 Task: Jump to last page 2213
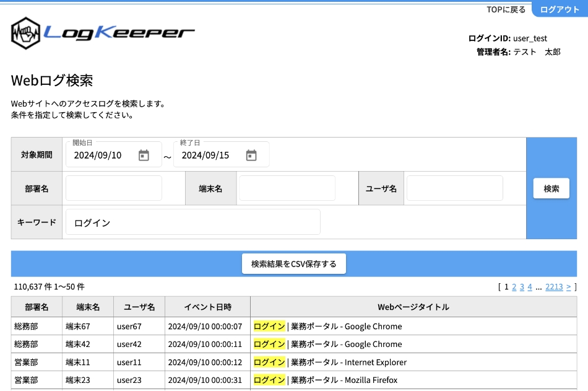click(554, 287)
